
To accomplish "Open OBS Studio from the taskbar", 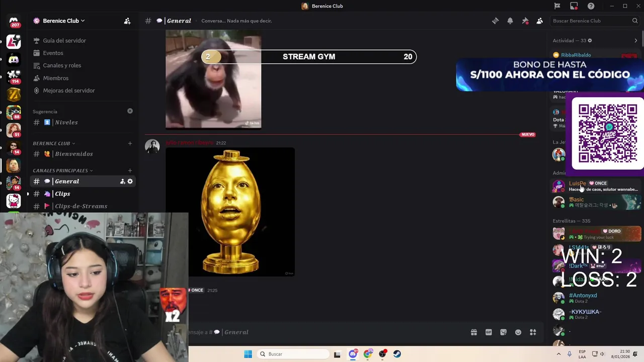I will click(x=382, y=354).
